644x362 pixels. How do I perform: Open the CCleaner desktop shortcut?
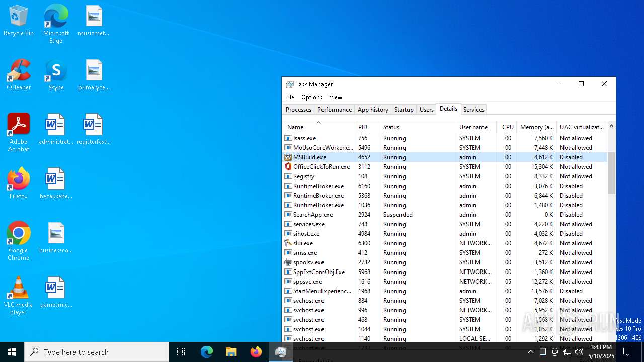(19, 75)
